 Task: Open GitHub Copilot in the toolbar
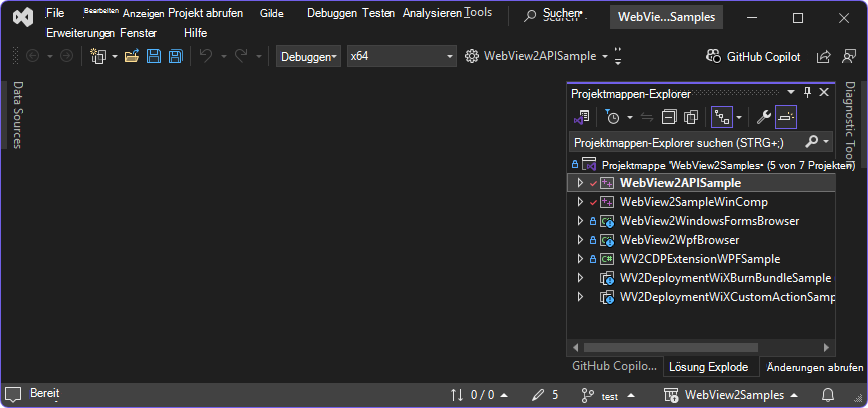pos(753,56)
